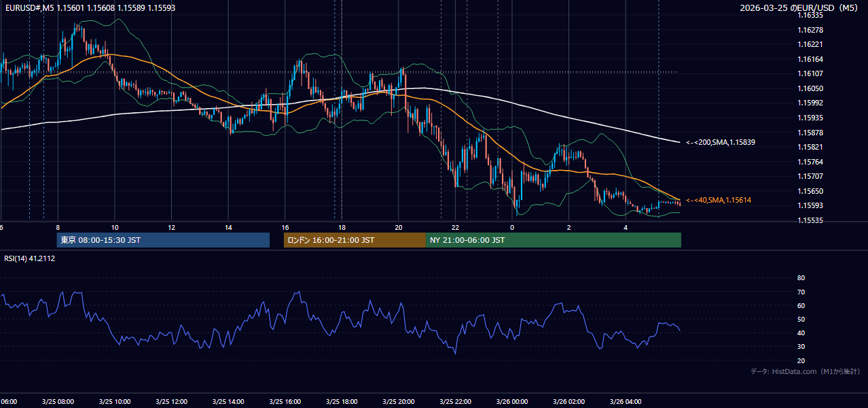
Task: Click the RSI(14) 41.2112 indicator label
Action: tap(30, 258)
